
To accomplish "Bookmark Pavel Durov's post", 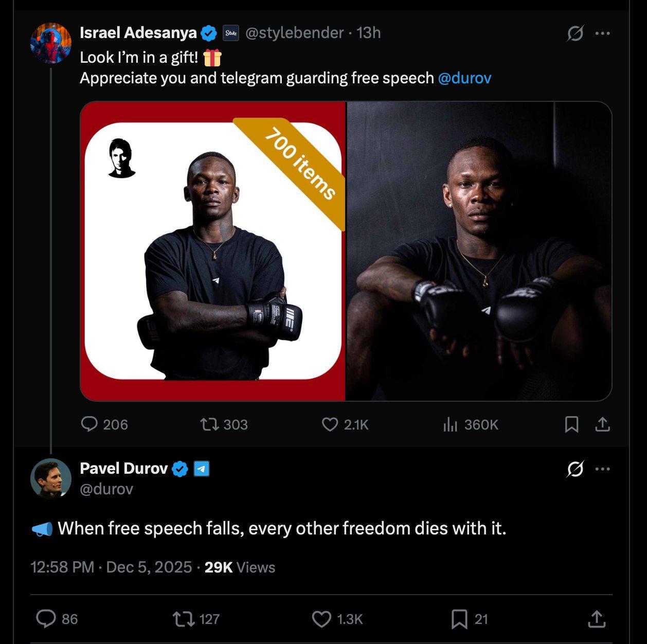I will (x=459, y=619).
